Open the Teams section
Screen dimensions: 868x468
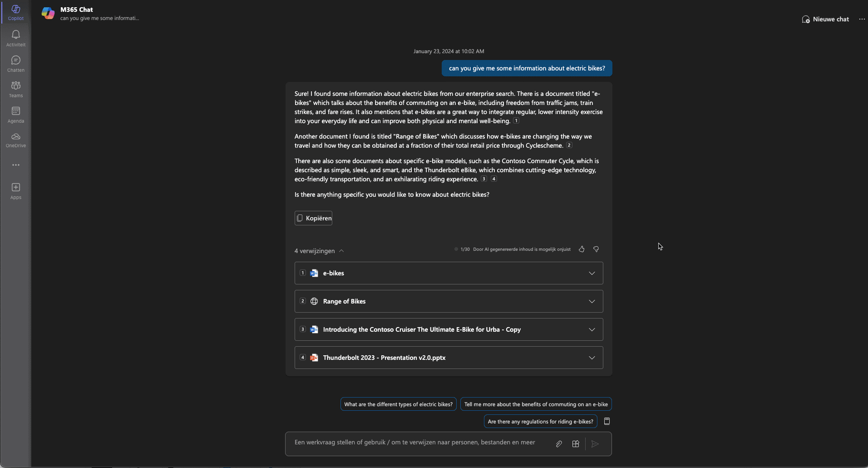tap(15, 88)
